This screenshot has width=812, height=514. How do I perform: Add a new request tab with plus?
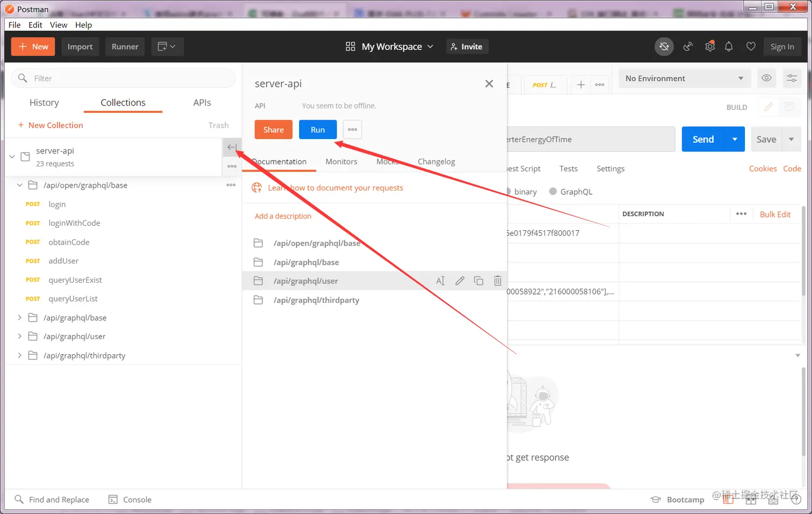click(581, 85)
